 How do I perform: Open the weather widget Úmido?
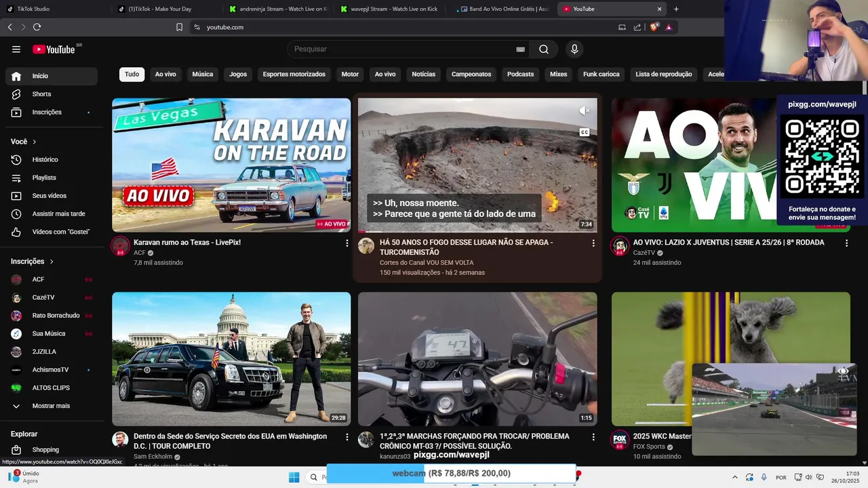coord(24,477)
